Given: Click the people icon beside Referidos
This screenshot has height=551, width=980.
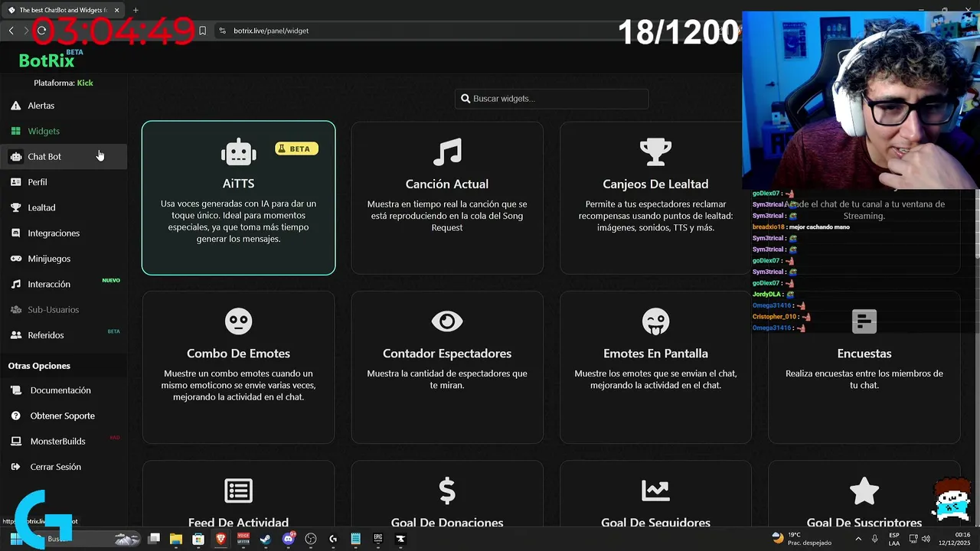Looking at the screenshot, I should 15,335.
